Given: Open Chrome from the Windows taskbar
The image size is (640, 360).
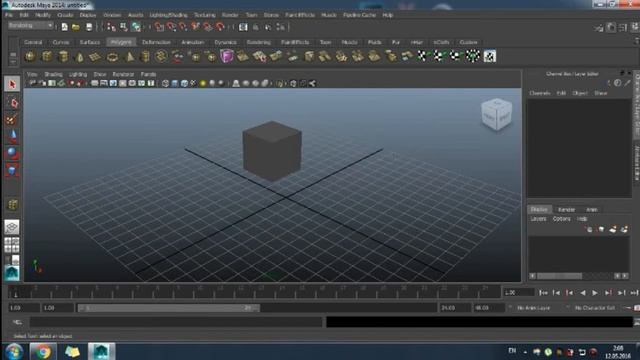Looking at the screenshot, I should (43, 351).
